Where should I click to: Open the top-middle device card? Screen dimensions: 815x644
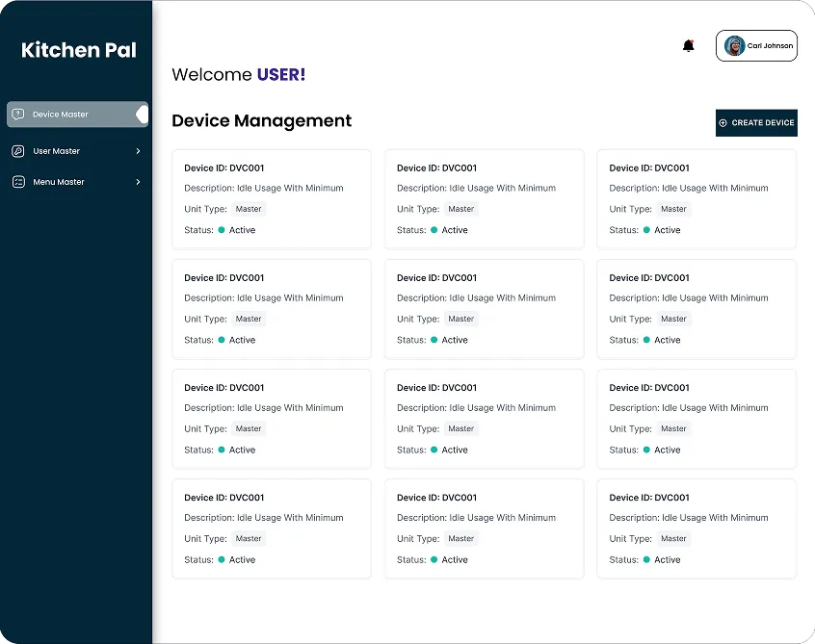click(484, 198)
